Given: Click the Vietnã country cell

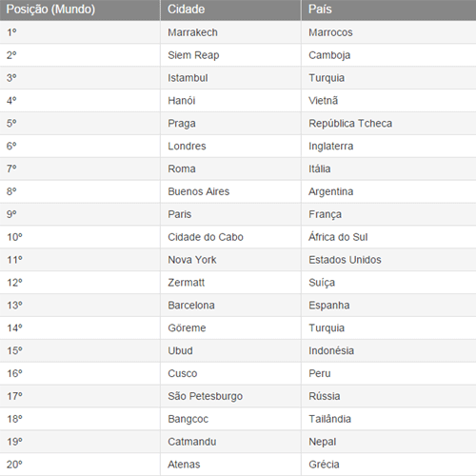Looking at the screenshot, I should click(x=388, y=101).
